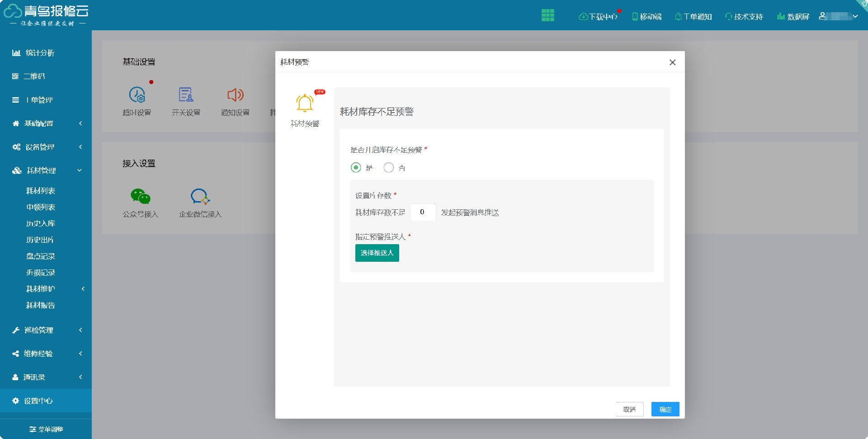
Task: Go to 耗材列表 in sidebar
Action: click(41, 191)
